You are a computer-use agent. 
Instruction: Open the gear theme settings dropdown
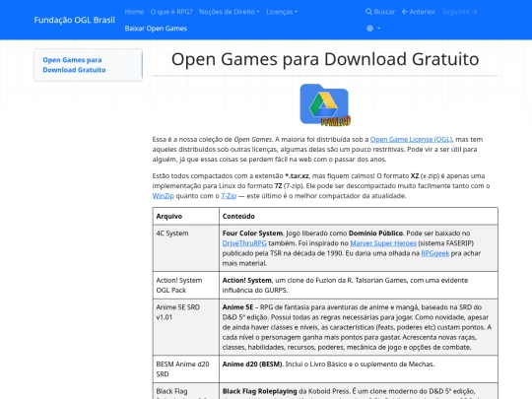(373, 29)
